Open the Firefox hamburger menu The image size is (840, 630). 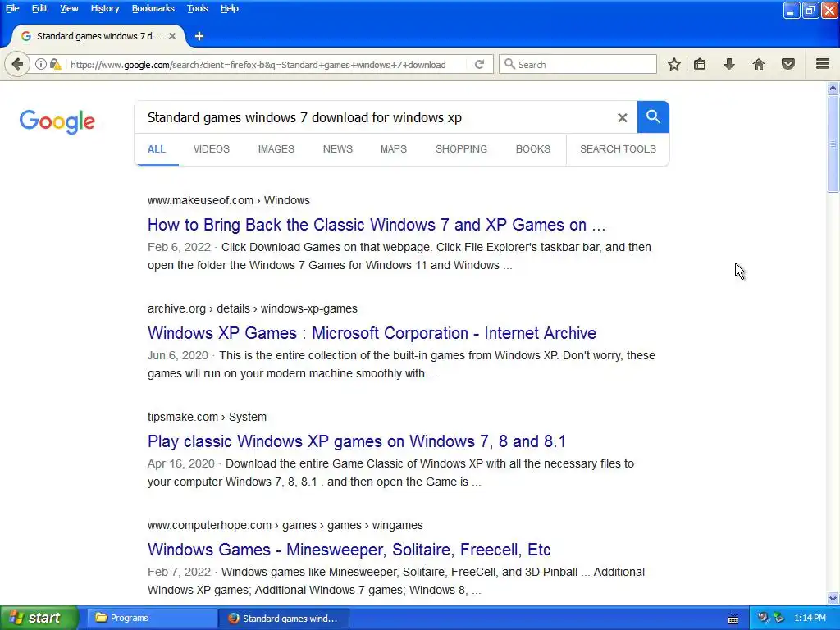(823, 64)
